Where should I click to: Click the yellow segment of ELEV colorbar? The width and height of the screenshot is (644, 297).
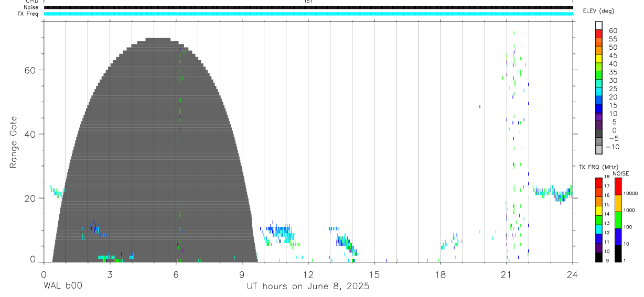coord(599,58)
